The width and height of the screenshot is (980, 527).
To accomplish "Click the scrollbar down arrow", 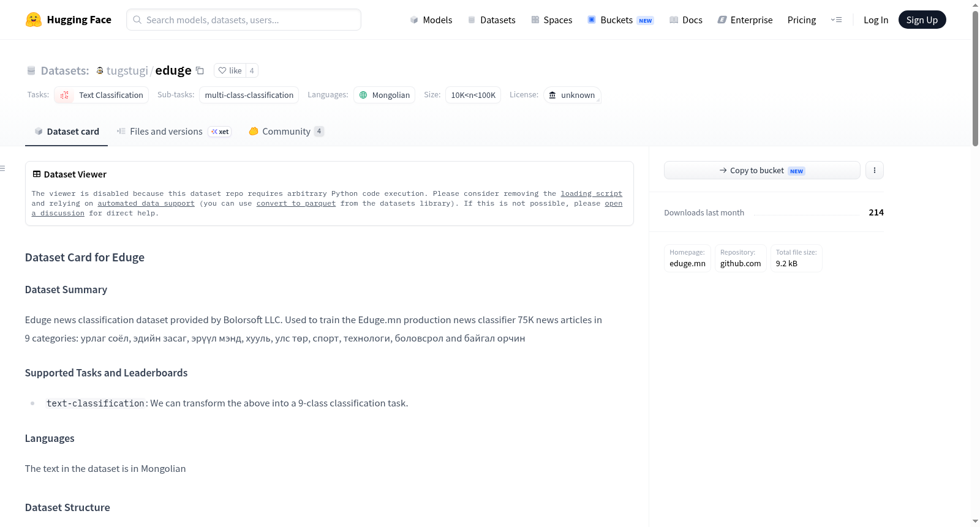I will (975, 521).
